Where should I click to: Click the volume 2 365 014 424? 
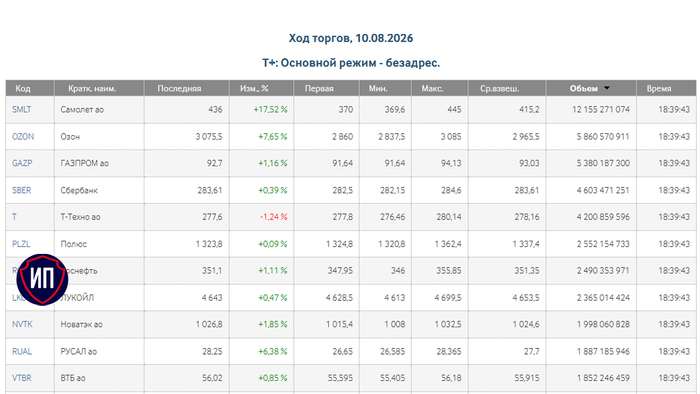(603, 298)
